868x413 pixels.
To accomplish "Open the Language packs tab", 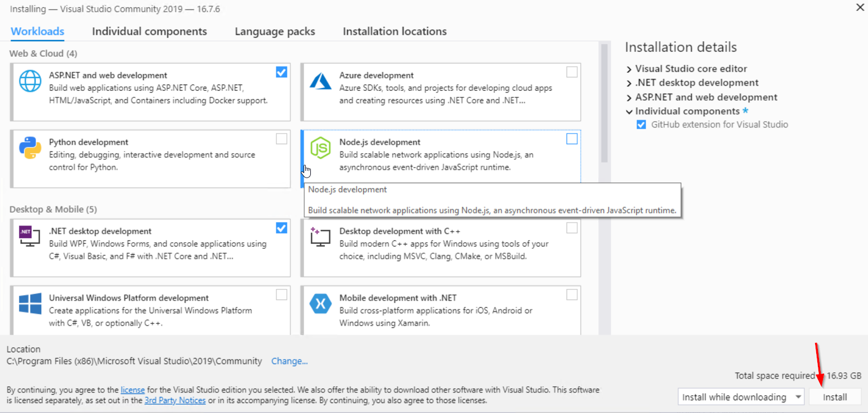I will click(275, 31).
